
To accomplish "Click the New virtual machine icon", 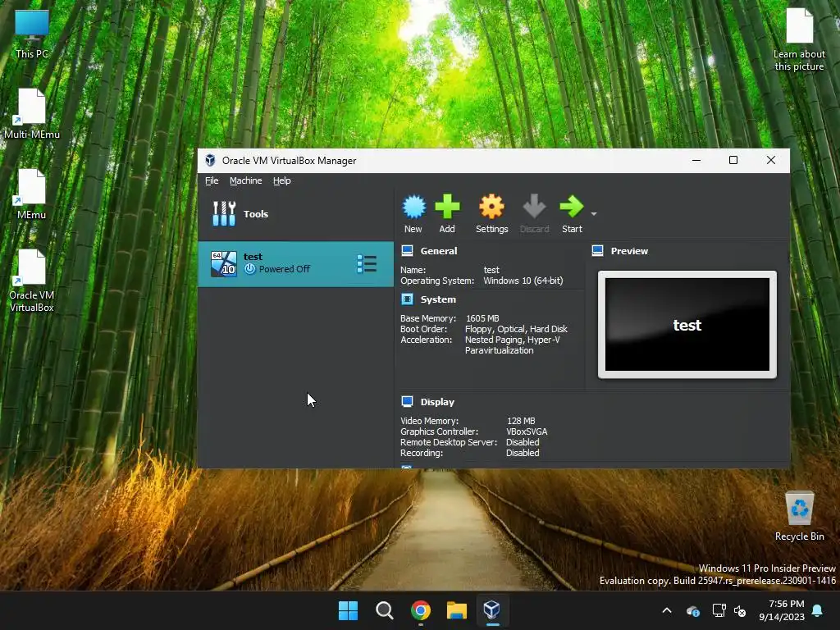I will coord(413,207).
